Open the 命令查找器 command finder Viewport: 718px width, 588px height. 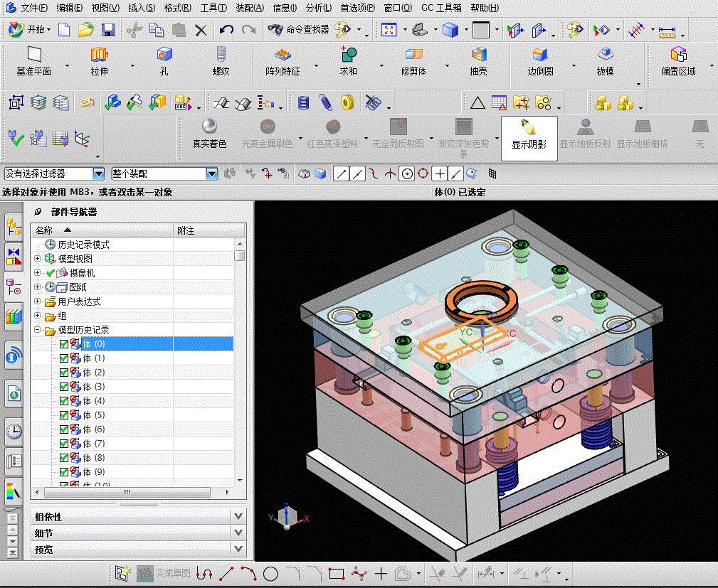click(299, 30)
